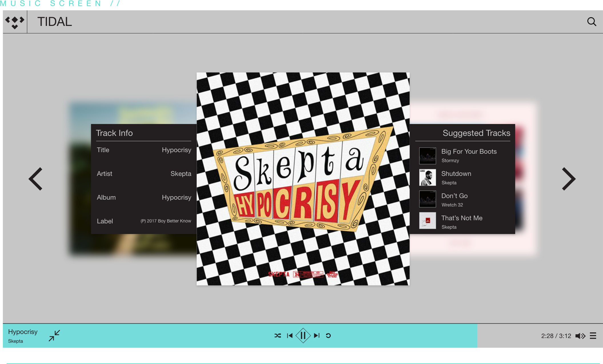603x364 pixels.
Task: Go to next album with right chevron
Action: pyautogui.click(x=568, y=179)
